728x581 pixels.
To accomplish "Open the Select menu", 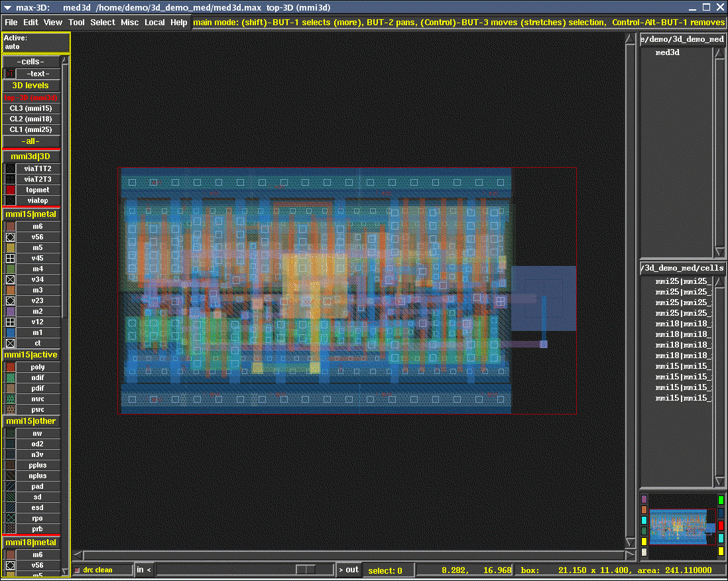I will [102, 22].
